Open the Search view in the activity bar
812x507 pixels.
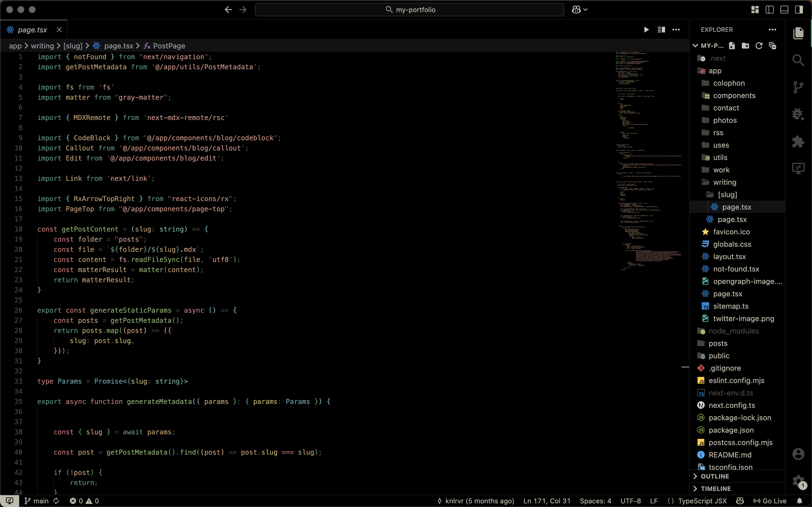click(798, 60)
